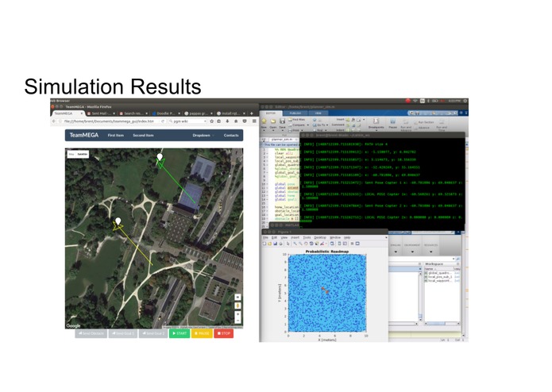This screenshot has width=552, height=392.
Task: Open the Edit menu in Figure 1
Action: (274, 238)
